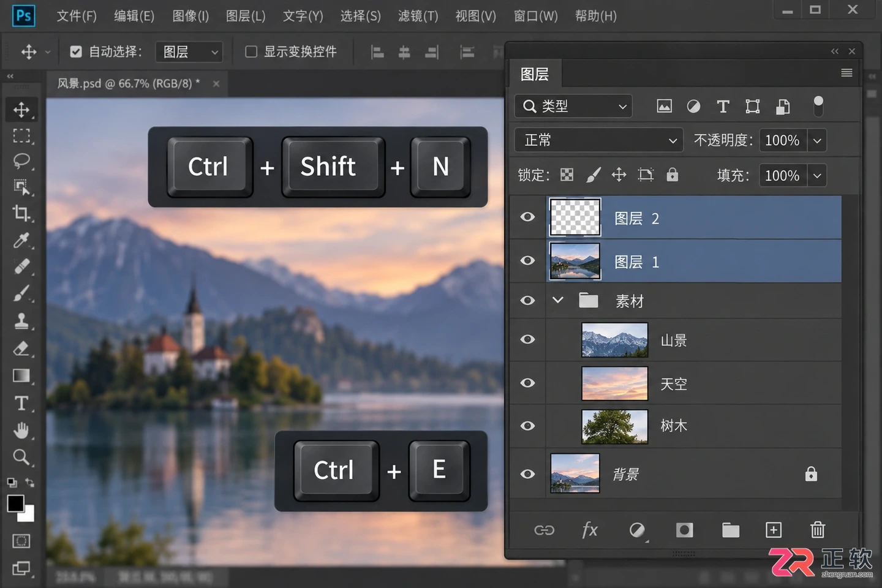882x588 pixels.
Task: Collapse Layers panel double-arrow icon
Action: (834, 51)
